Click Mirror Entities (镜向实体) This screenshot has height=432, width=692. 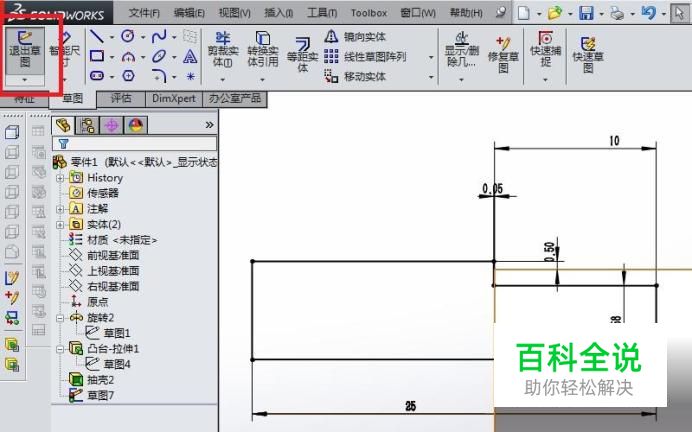[x=355, y=37]
